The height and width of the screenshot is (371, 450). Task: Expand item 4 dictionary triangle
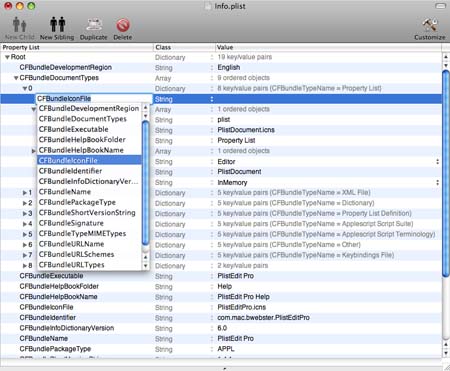coord(25,224)
